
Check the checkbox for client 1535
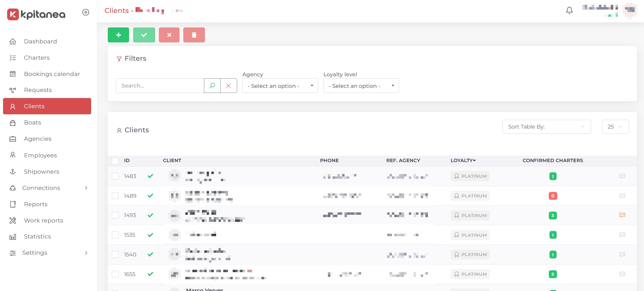pyautogui.click(x=115, y=235)
